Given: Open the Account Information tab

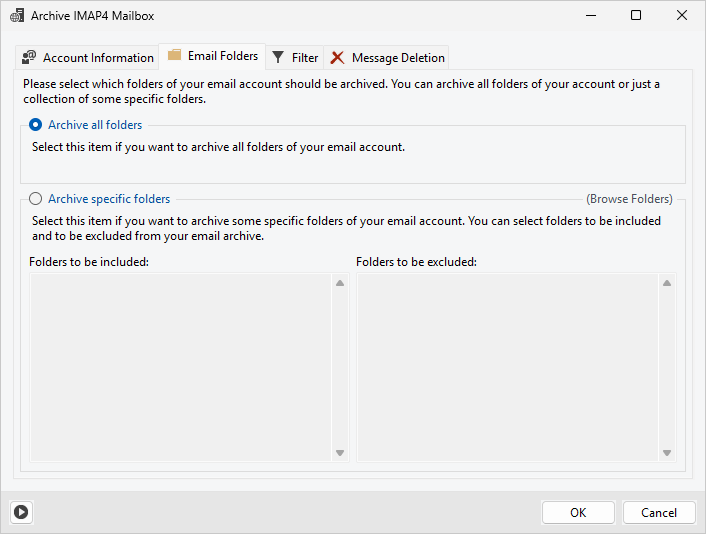Looking at the screenshot, I should coord(98,58).
